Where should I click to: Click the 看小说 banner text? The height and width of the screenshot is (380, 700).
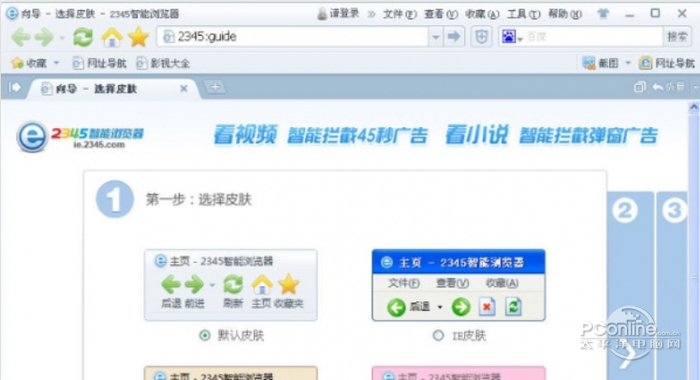[x=476, y=135]
